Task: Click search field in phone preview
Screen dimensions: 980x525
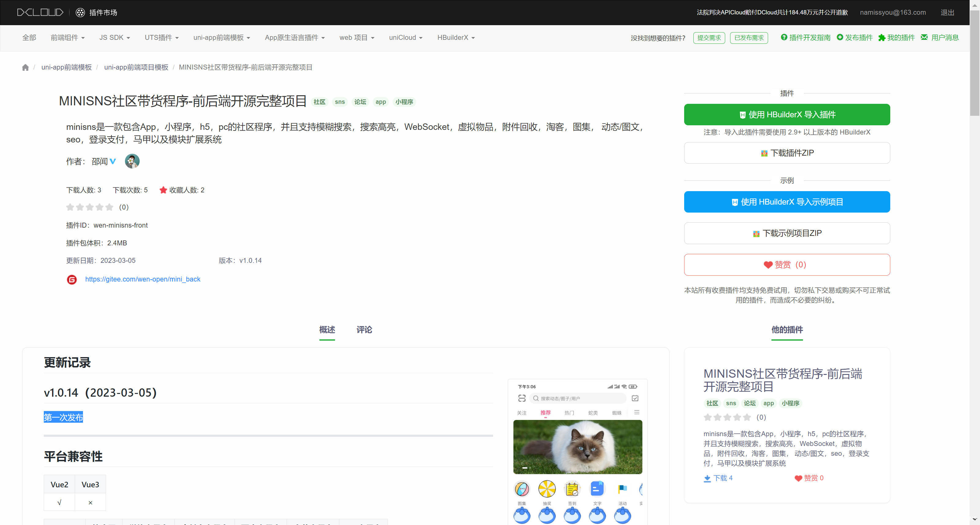Action: click(578, 398)
